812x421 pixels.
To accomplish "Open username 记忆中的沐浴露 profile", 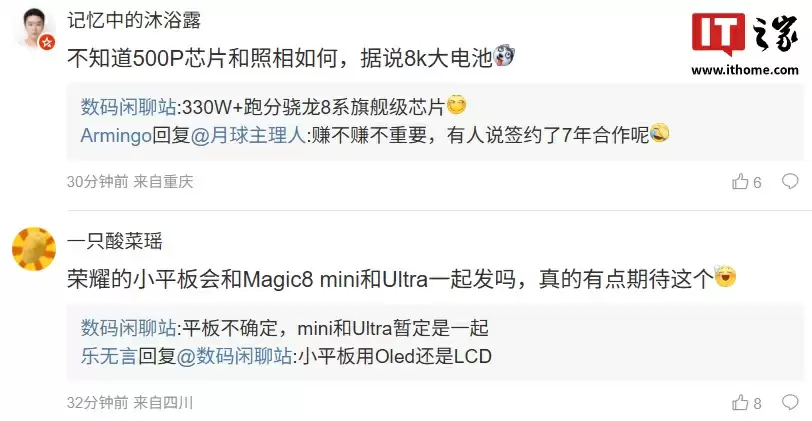I will (134, 21).
